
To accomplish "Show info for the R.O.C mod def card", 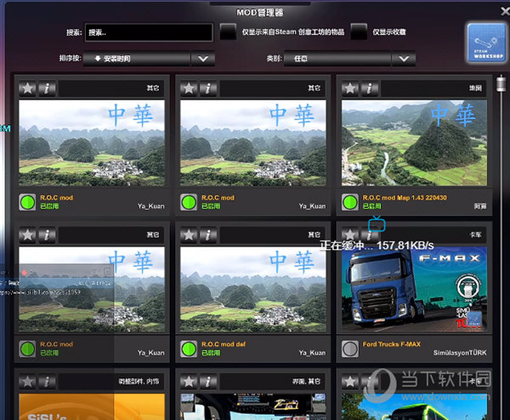I will (x=208, y=235).
